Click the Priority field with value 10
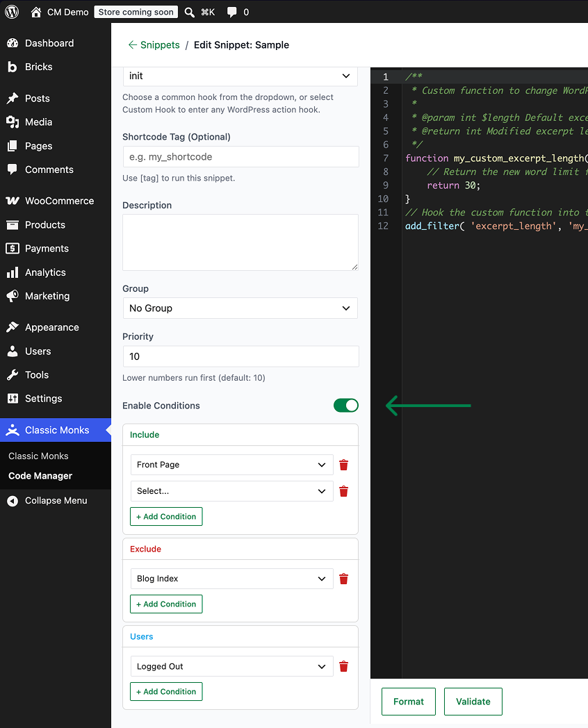This screenshot has height=728, width=588. pyautogui.click(x=240, y=356)
